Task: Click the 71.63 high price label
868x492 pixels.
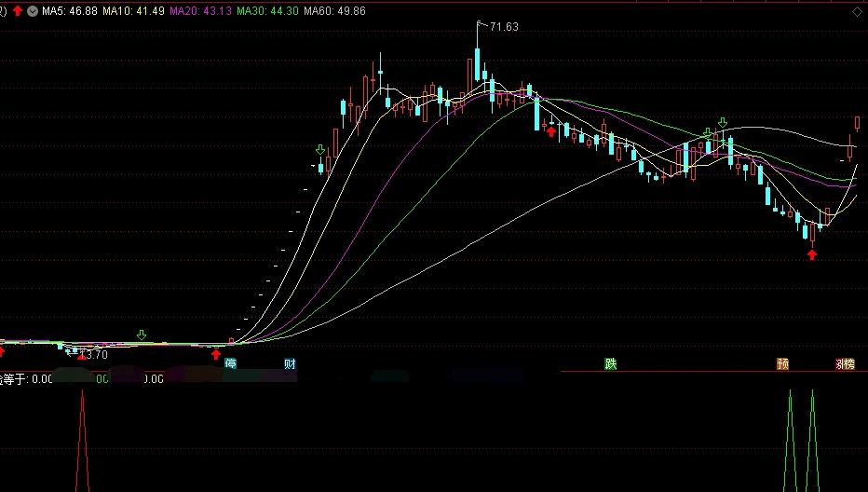Action: pyautogui.click(x=504, y=27)
